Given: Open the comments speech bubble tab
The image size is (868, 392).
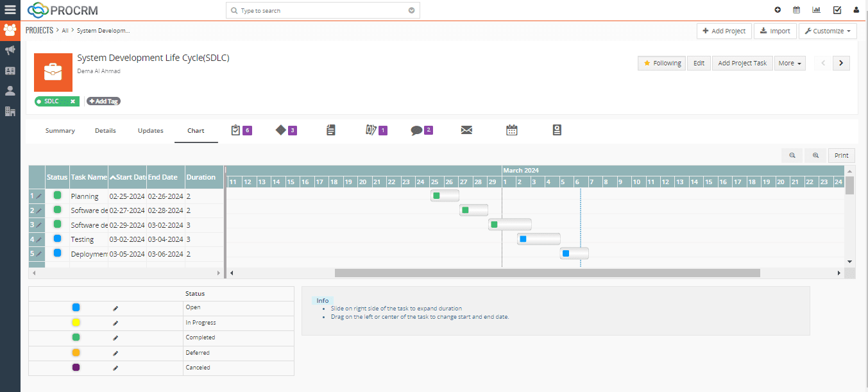Looking at the screenshot, I should click(x=416, y=130).
